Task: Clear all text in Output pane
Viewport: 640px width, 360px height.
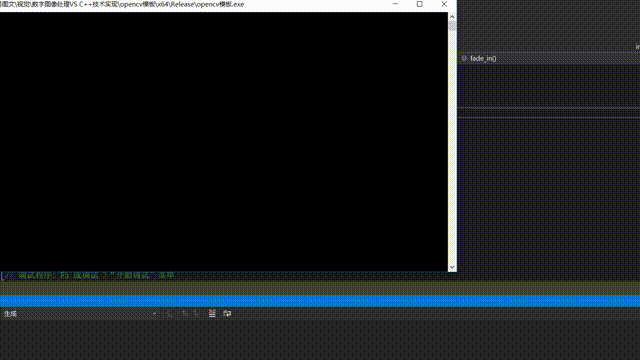Action: tap(212, 313)
